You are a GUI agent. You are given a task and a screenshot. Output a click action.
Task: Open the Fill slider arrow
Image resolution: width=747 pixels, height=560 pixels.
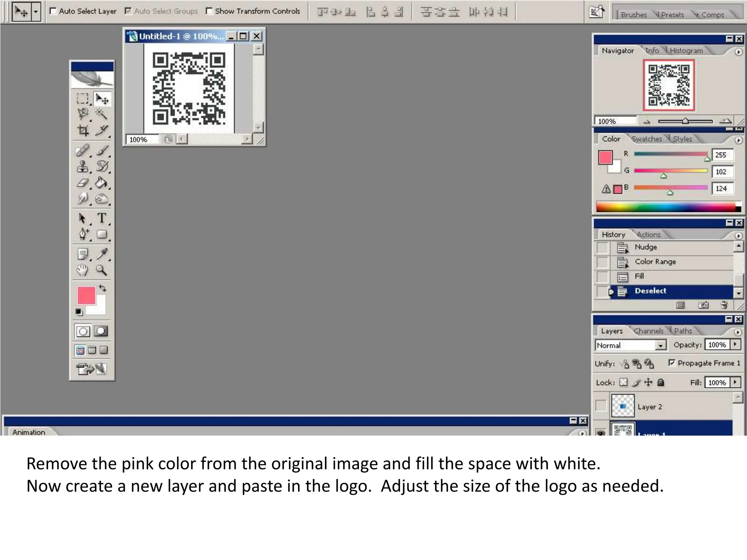(736, 382)
